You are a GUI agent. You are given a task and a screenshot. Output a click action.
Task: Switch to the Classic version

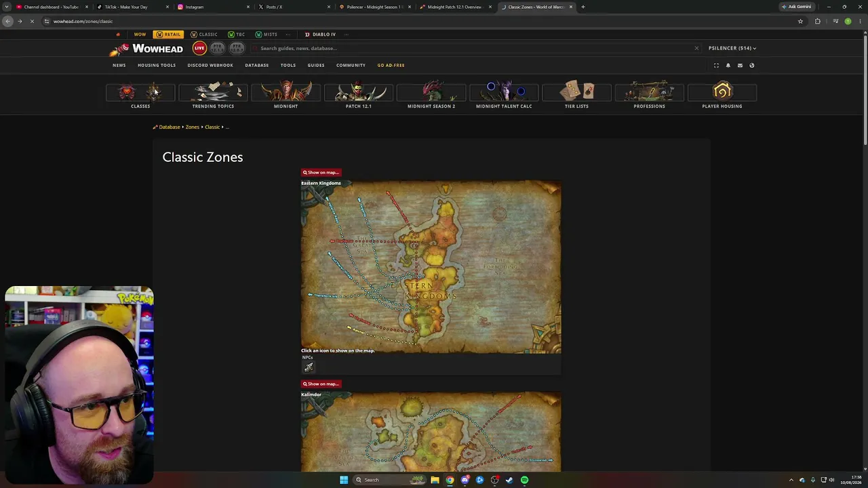(x=204, y=35)
